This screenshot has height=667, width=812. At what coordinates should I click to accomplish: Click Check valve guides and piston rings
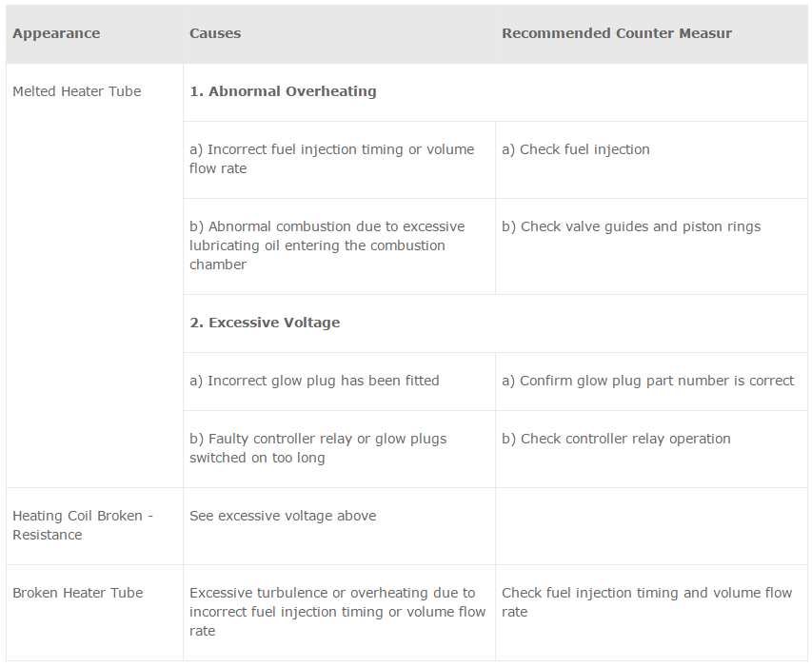pos(631,226)
